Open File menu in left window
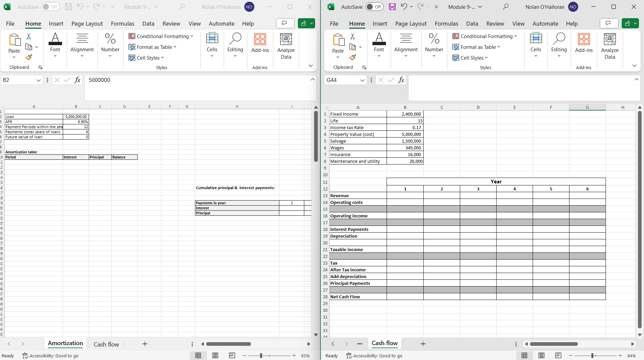 pos(10,24)
